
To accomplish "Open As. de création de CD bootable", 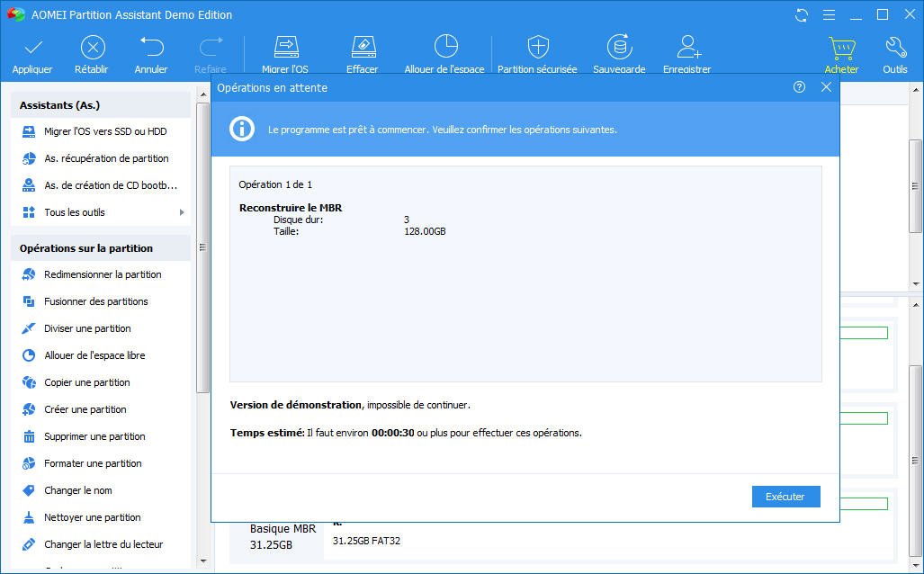I will point(100,185).
